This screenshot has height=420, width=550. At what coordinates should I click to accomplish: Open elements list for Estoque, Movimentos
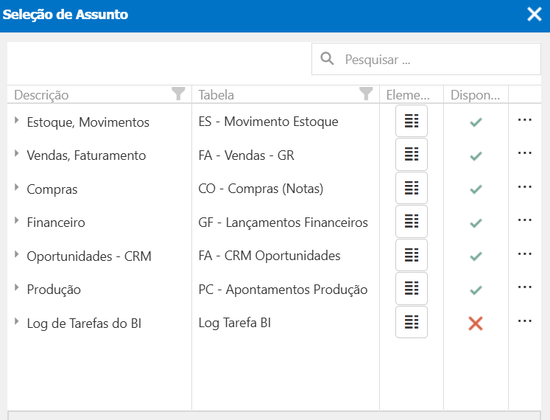411,121
